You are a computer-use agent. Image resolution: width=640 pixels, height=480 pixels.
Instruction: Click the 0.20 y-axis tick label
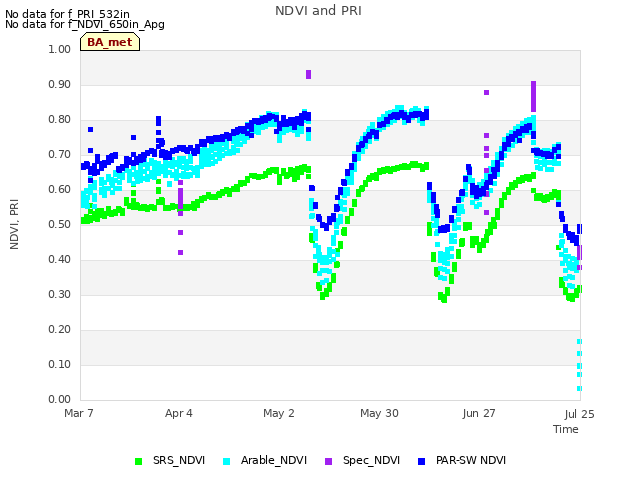60,329
